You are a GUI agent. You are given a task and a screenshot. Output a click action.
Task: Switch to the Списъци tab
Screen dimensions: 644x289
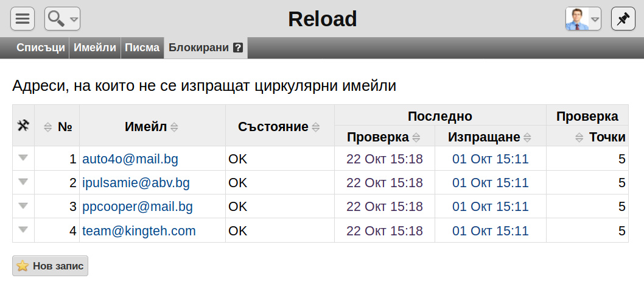coord(41,48)
